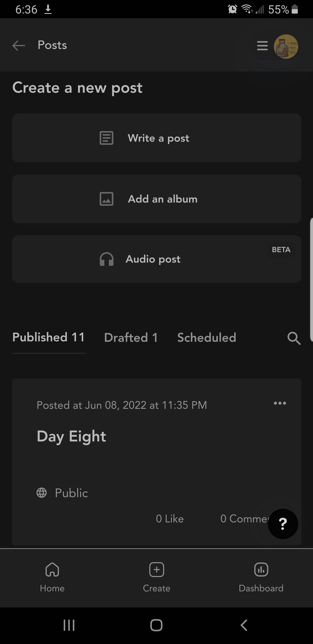This screenshot has height=644, width=313.
Task: Tap the Create plus icon
Action: pos(157,570)
